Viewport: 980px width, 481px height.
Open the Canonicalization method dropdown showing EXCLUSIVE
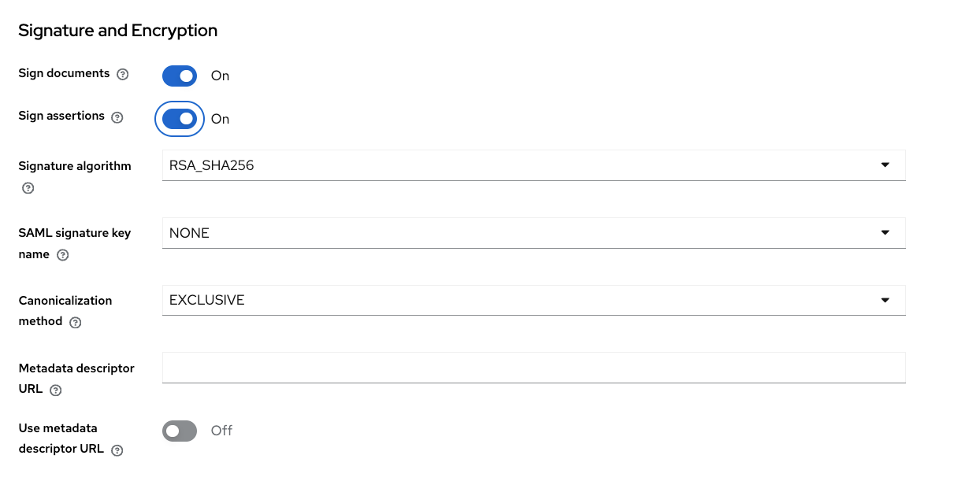(x=533, y=300)
